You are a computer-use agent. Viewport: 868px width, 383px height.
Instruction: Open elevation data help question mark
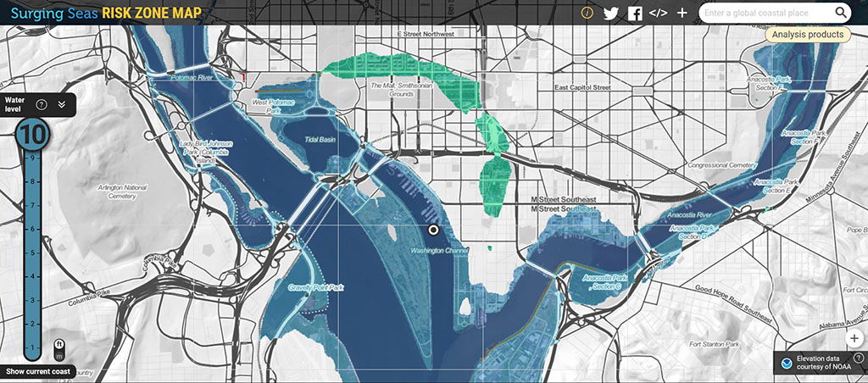pyautogui.click(x=858, y=358)
